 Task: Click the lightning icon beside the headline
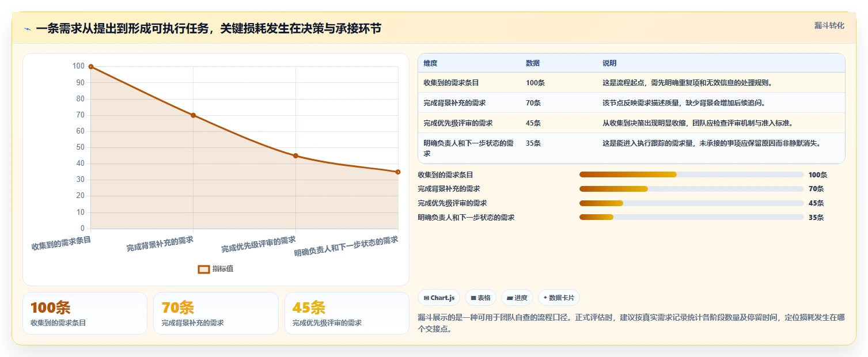[x=27, y=29]
